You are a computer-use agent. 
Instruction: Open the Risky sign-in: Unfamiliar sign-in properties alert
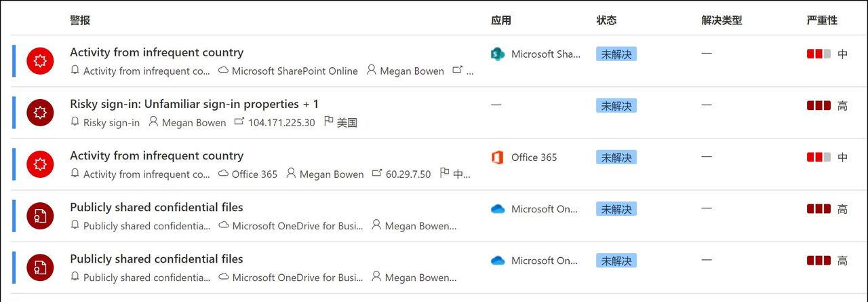pos(194,104)
